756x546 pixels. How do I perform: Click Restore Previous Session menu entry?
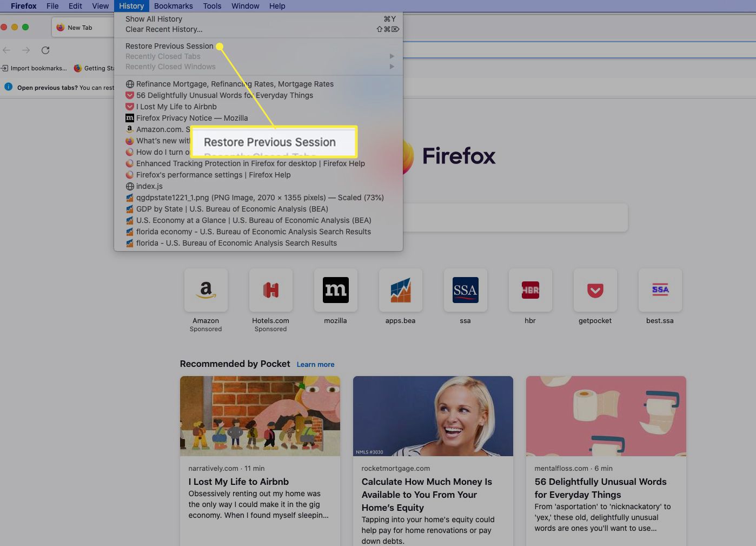(x=258, y=46)
